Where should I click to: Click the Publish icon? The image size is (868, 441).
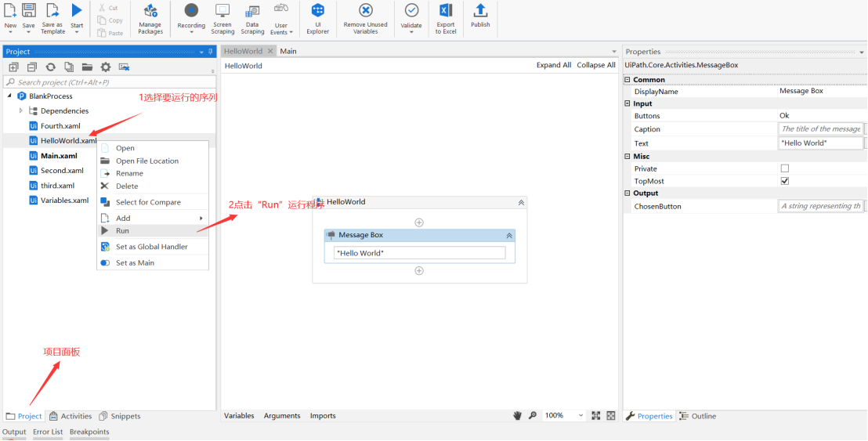[x=480, y=10]
